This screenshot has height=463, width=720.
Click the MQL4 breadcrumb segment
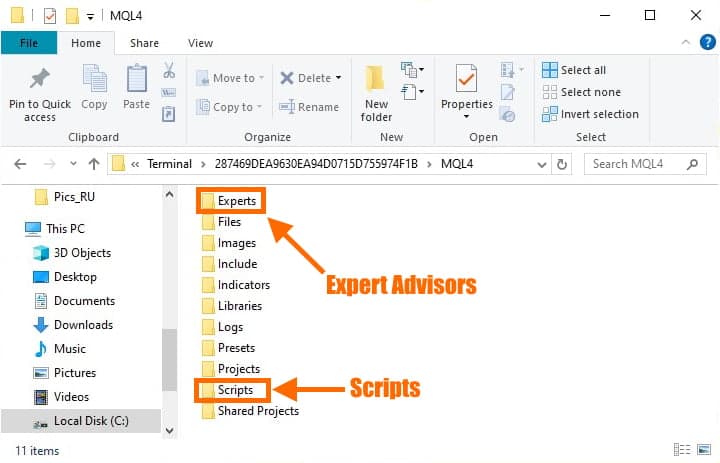pos(457,164)
